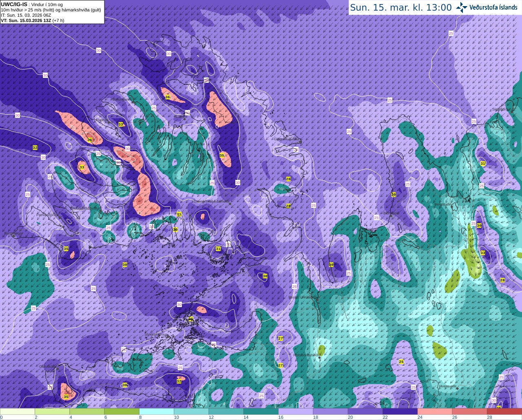Image resolution: width=522 pixels, height=420 pixels.
Task: Click the yellow 33 gust marker beside Flateyri
Action: point(121,124)
